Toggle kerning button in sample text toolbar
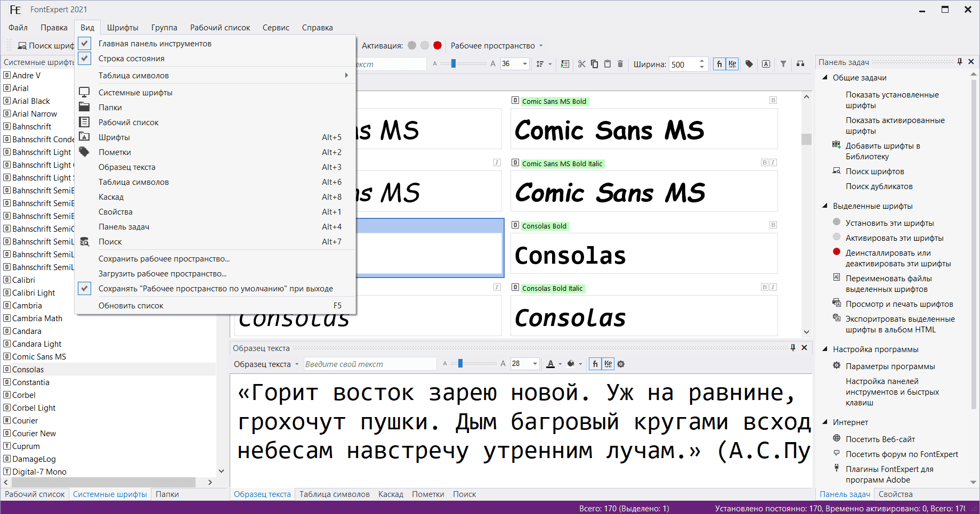Image resolution: width=980 pixels, height=514 pixels. 608,364
